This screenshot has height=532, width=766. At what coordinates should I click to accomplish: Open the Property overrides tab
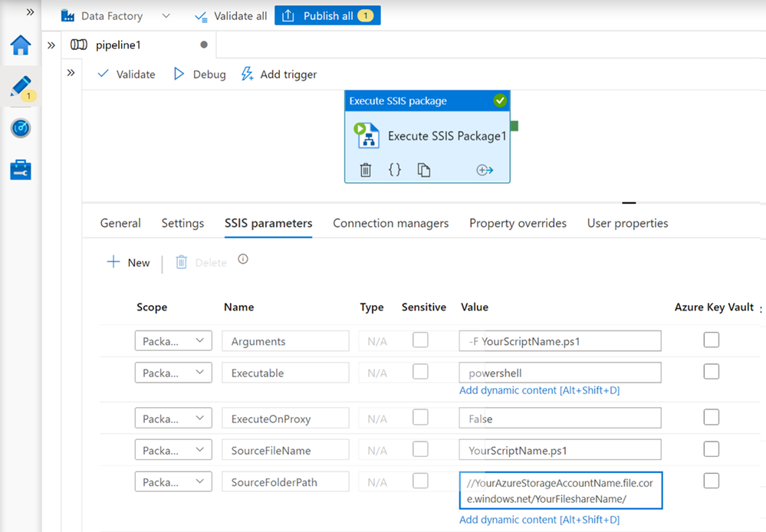pos(518,223)
